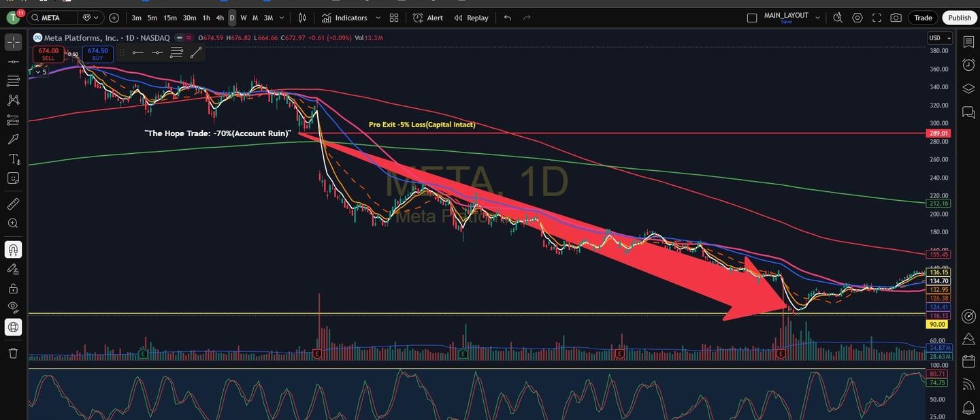Toggle magnet mode snapping
980x420 pixels.
[x=13, y=250]
